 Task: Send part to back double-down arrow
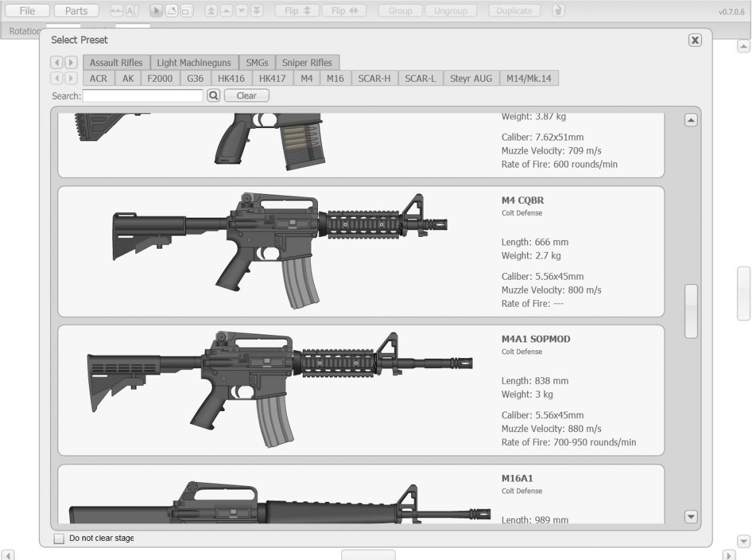[x=257, y=11]
